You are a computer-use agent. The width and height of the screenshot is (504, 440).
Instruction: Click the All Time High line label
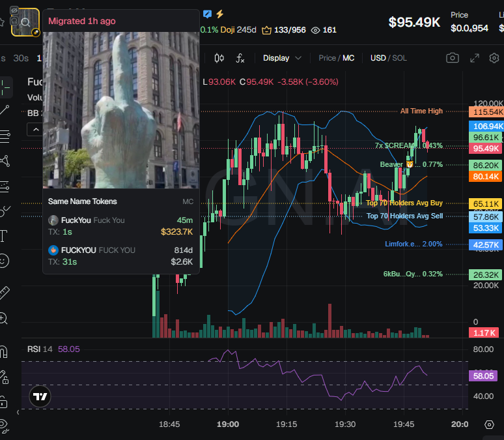point(421,111)
